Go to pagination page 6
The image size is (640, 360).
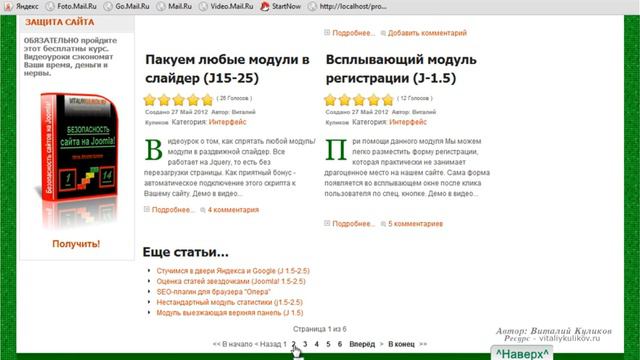[x=340, y=344]
